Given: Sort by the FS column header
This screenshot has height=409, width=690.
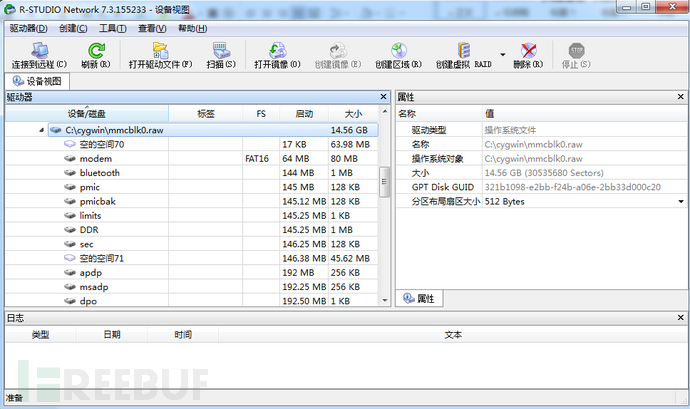Looking at the screenshot, I should [261, 114].
